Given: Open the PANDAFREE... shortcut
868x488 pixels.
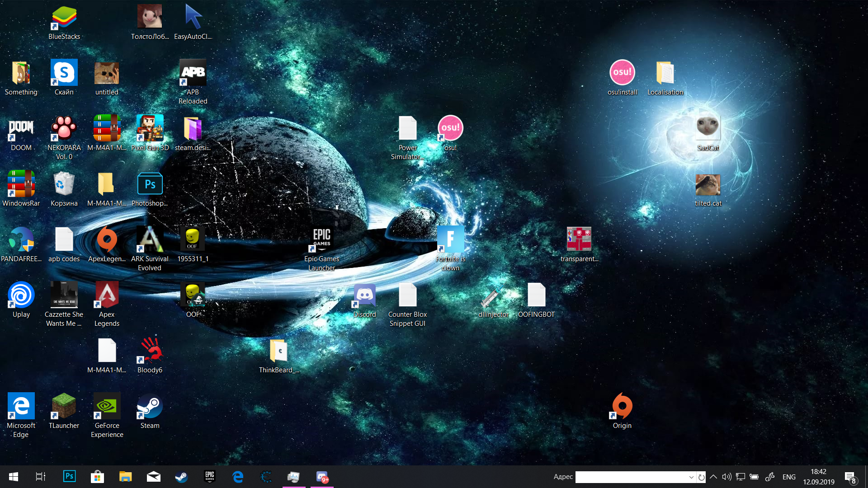Looking at the screenshot, I should (x=21, y=245).
